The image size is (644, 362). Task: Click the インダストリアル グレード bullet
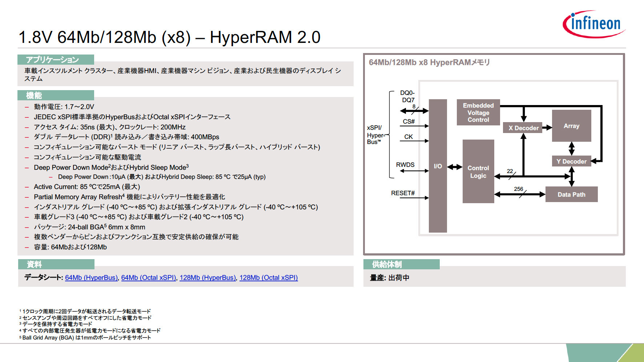[x=176, y=207]
